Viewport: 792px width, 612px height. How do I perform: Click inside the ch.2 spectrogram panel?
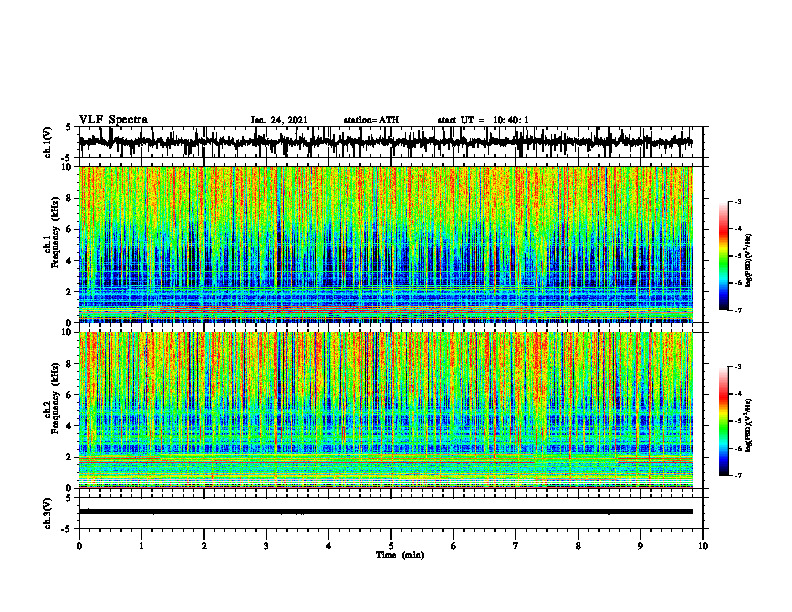click(x=386, y=410)
